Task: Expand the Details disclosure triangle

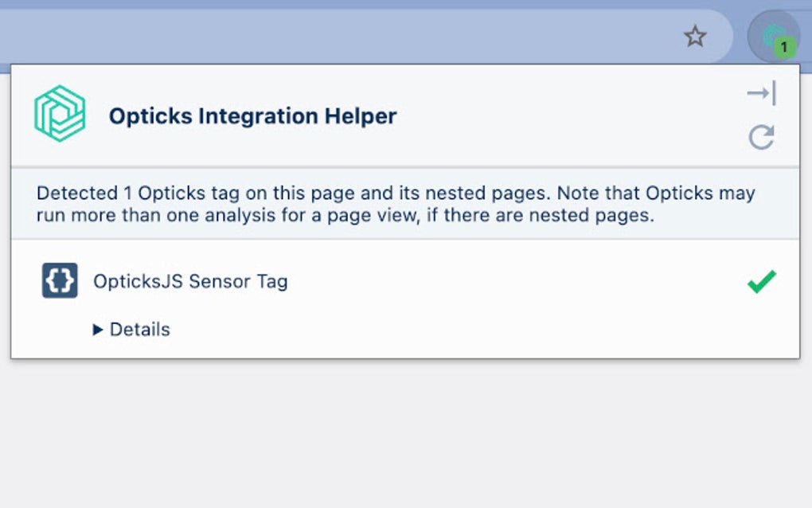Action: 98,329
